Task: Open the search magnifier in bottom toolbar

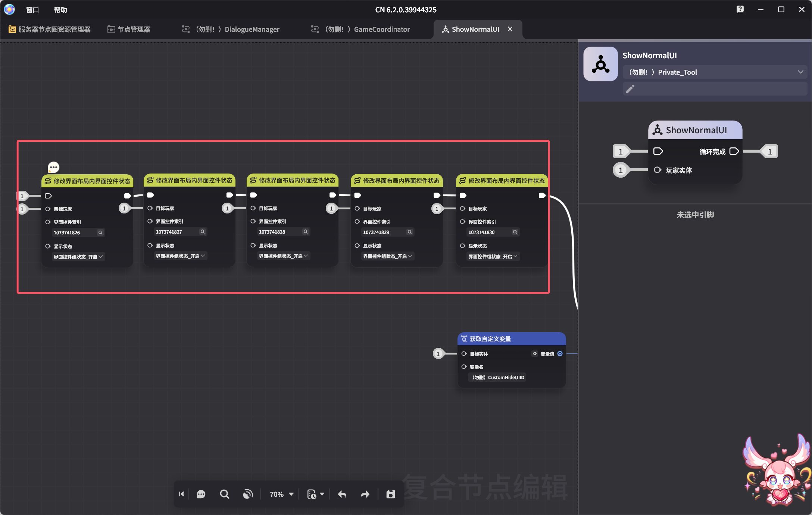Action: coord(224,494)
